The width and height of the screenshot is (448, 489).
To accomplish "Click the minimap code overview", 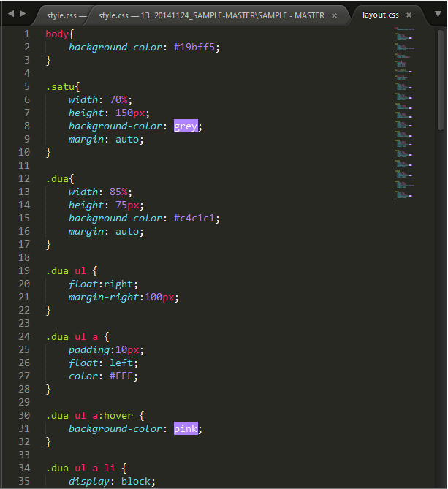I will click(404, 113).
